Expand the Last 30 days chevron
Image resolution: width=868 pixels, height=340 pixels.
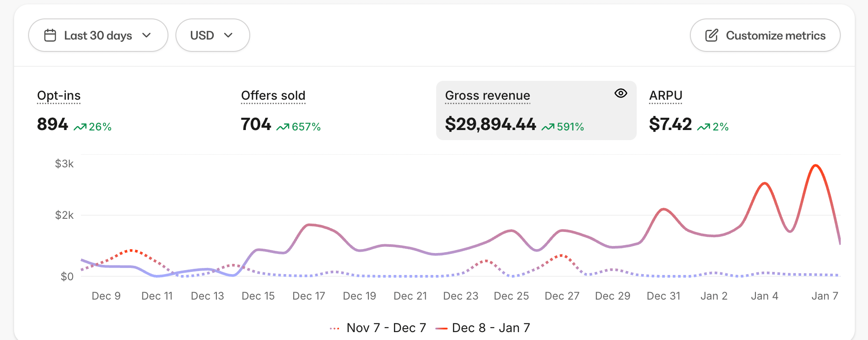click(x=146, y=35)
